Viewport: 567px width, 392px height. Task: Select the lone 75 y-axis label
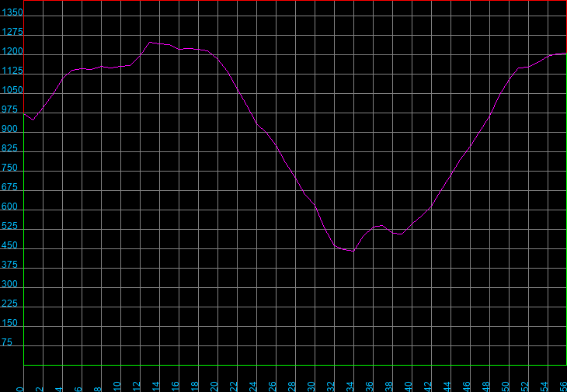[6, 342]
